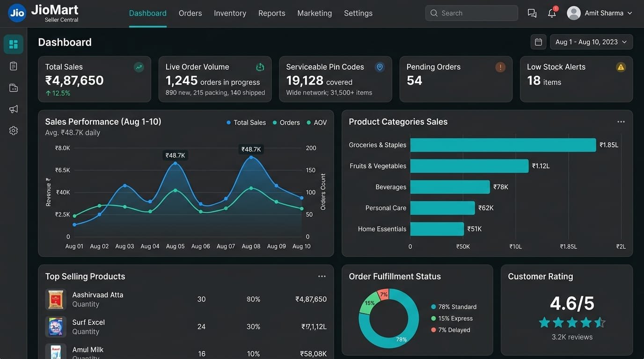Click the Serviceable Pin Codes location icon

[x=380, y=67]
